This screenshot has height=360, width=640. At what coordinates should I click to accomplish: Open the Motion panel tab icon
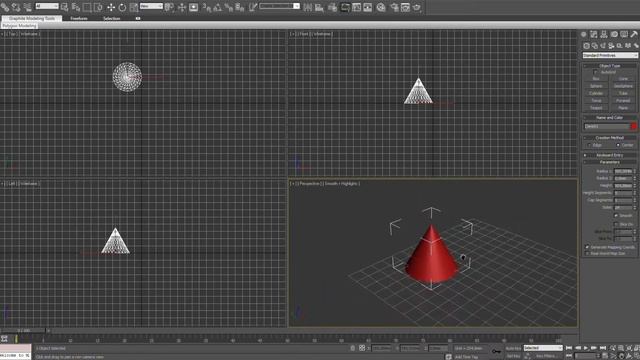click(x=614, y=34)
